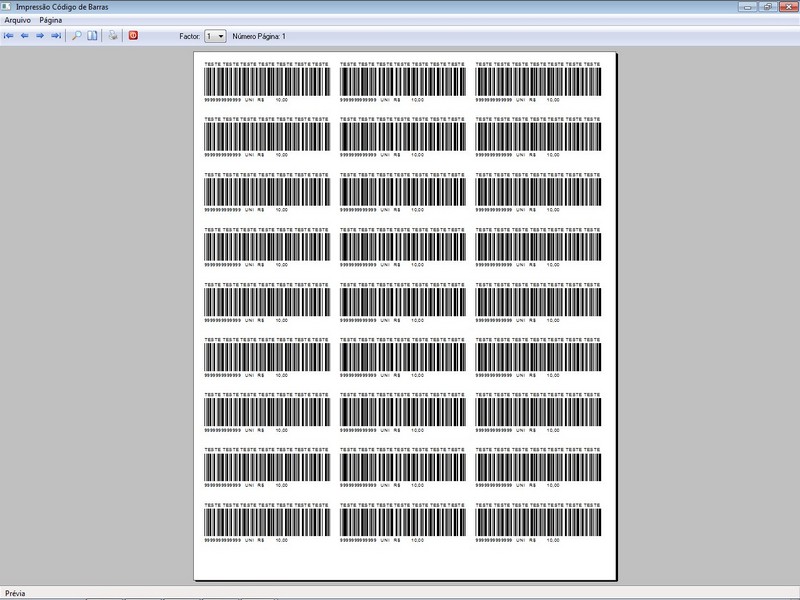Viewport: 800px width, 600px height.
Task: Jump to the last page arrow
Action: (56, 36)
